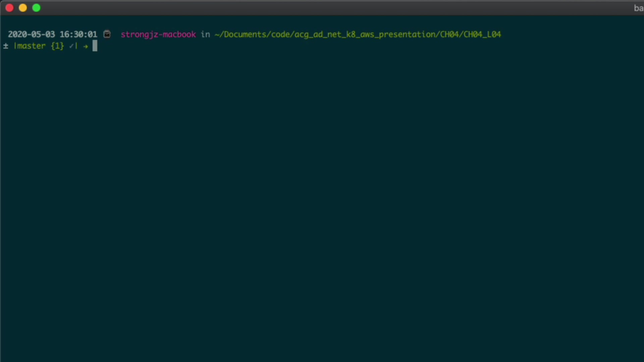Click the {1} stash count indicator
Viewport: 644px width, 362px height.
57,46
